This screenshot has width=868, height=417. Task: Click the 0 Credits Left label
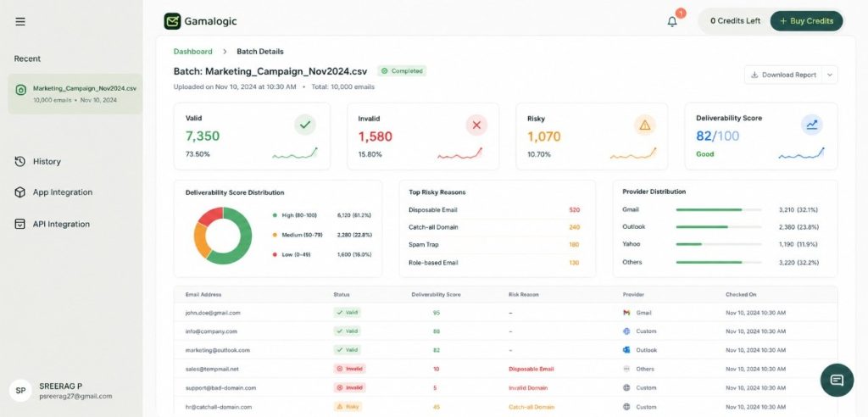(735, 21)
